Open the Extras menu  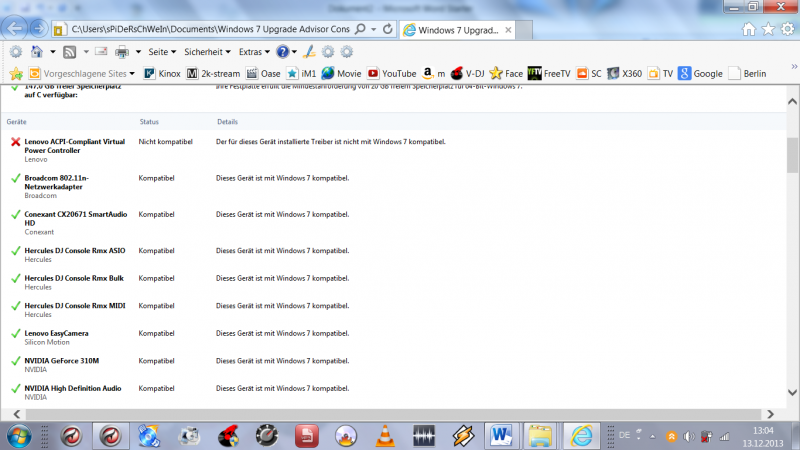tap(254, 52)
